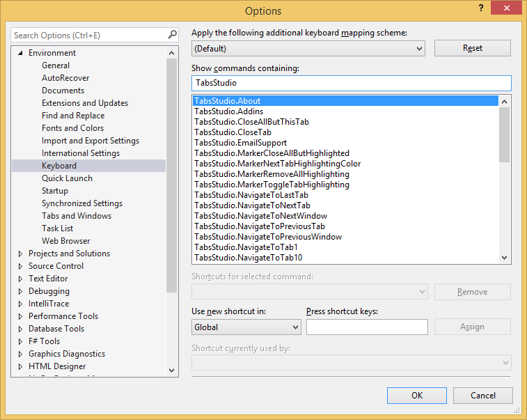
Task: Click the search magnifier icon in Search Options
Action: click(172, 35)
